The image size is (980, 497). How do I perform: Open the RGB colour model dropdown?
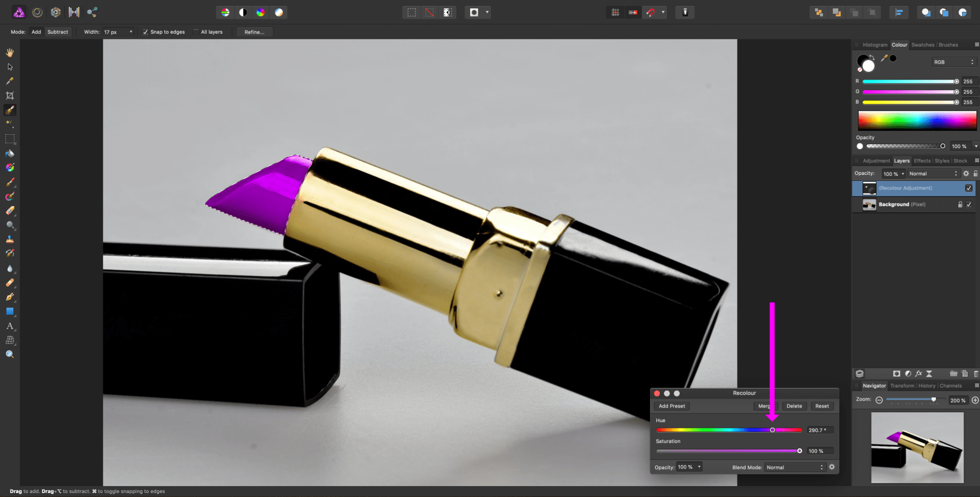[x=953, y=62]
